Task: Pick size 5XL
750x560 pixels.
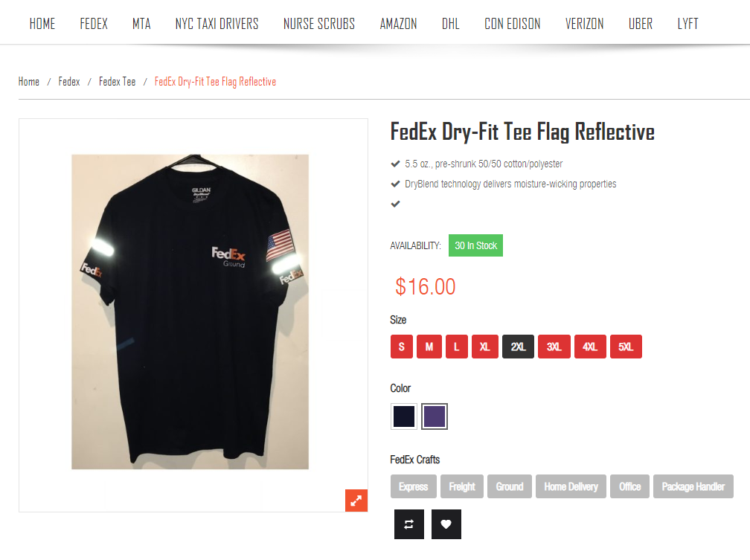Action: 626,347
